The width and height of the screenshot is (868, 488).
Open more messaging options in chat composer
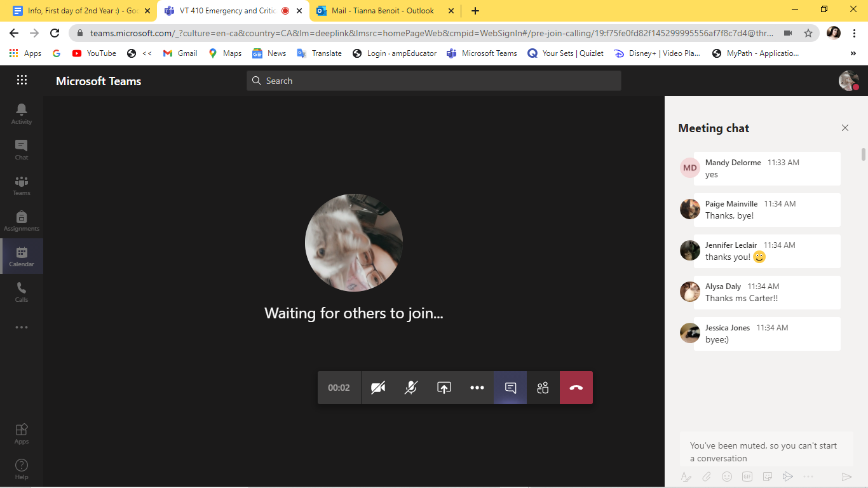[808, 476]
